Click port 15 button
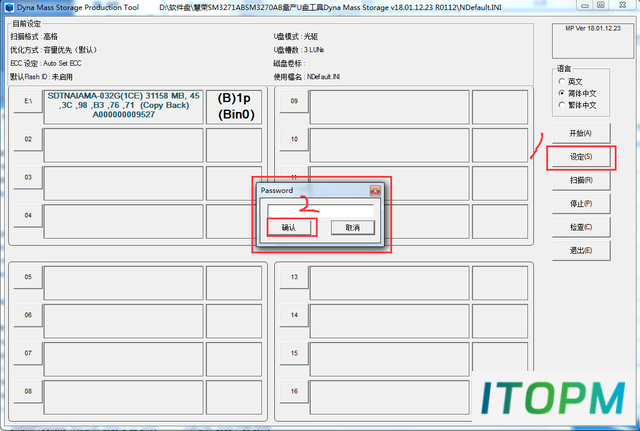This screenshot has width=640, height=431. click(294, 353)
